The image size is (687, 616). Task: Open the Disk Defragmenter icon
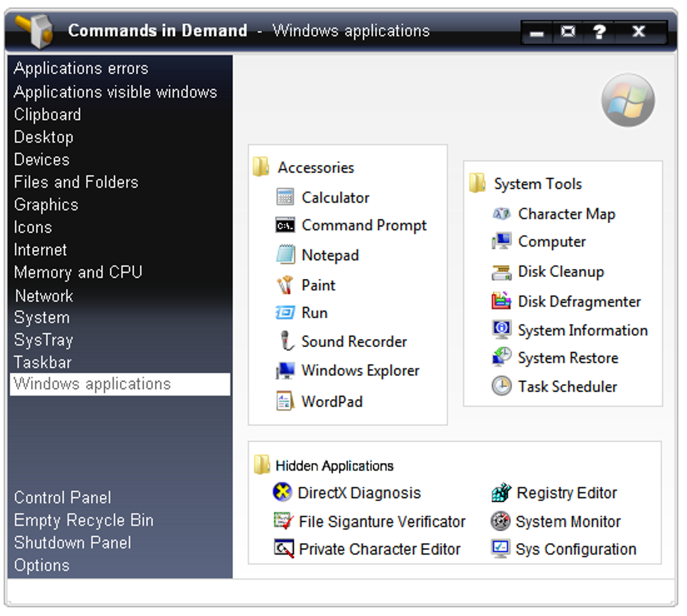point(501,301)
